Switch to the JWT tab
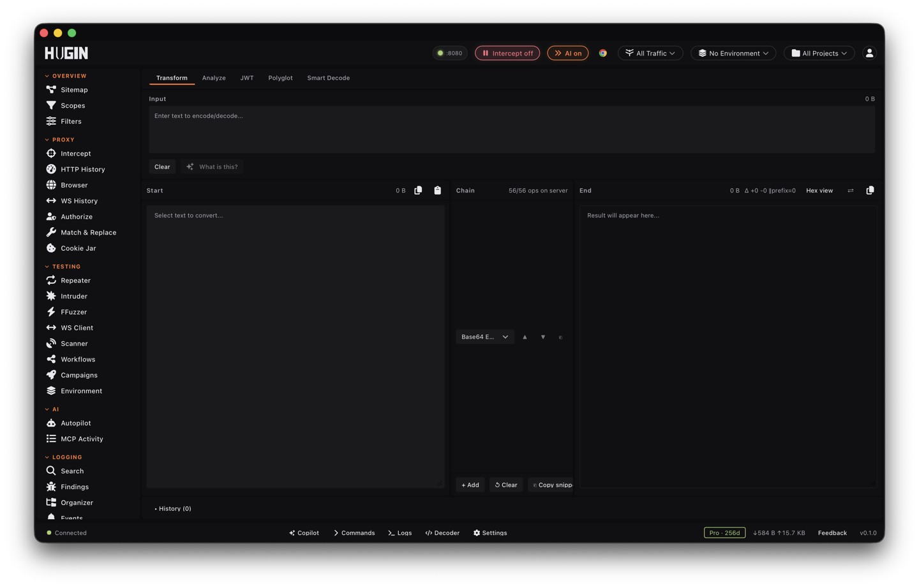Viewport: 919px width, 588px height. (247, 78)
